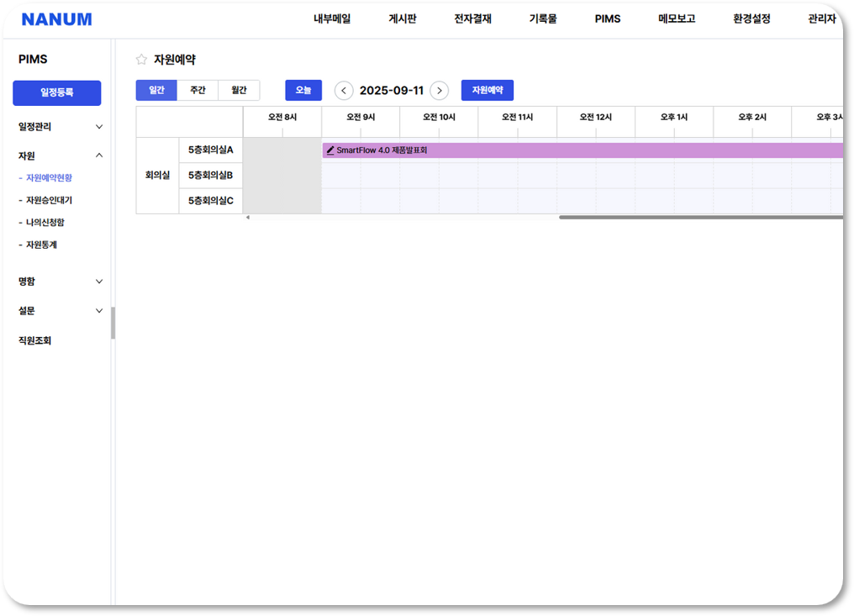
Task: Collapse the 자원 sidebar section
Action: click(x=99, y=155)
